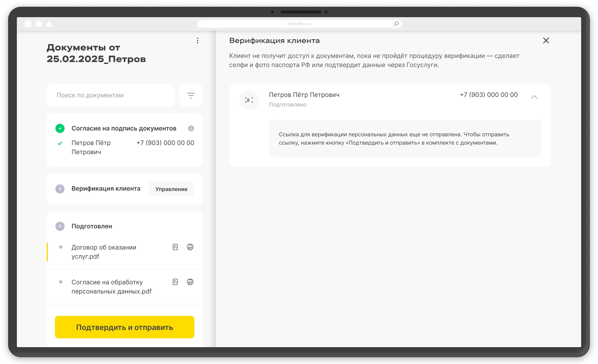This screenshot has height=364, width=598.
Task: Click the filter icon next to search
Action: tap(191, 95)
